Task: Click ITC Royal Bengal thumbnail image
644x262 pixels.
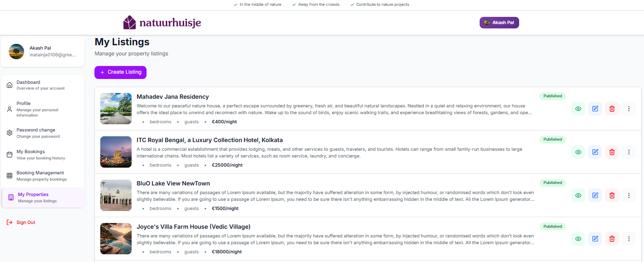Action: pos(116,152)
